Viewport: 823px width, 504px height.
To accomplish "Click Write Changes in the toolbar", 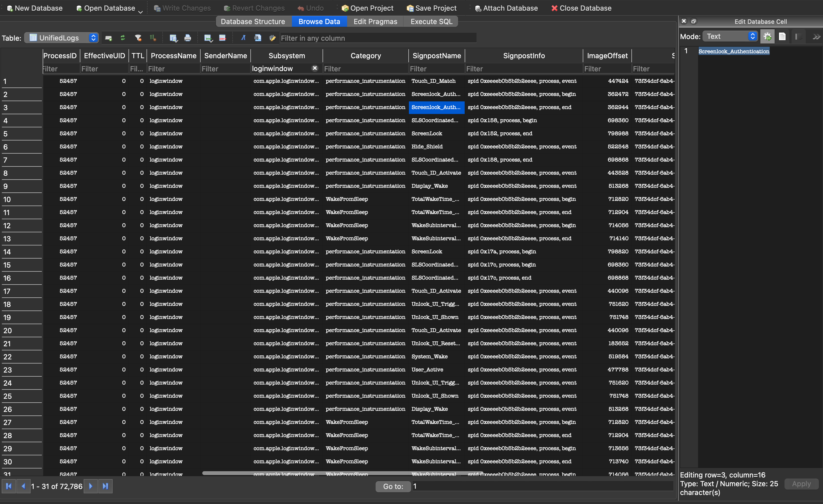I will pyautogui.click(x=182, y=8).
